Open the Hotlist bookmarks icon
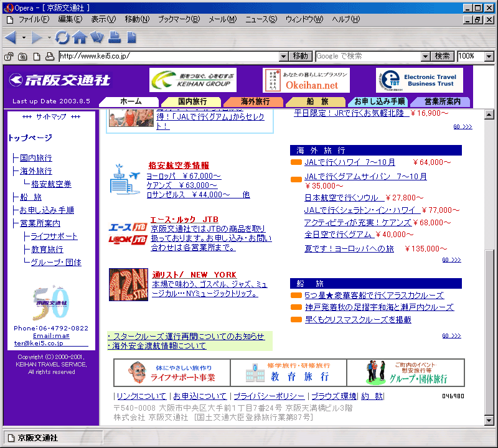This screenshot has height=448, width=498. pos(97,37)
